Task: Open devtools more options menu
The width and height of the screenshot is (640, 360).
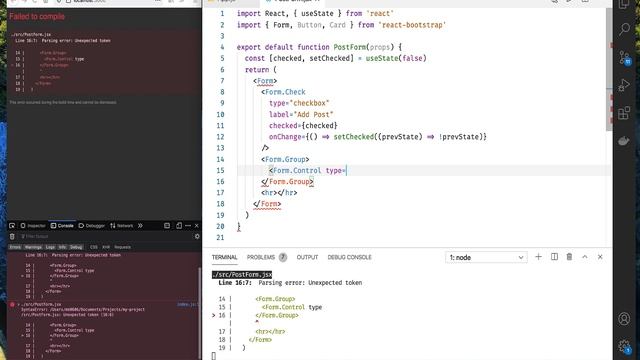Action: (188, 226)
